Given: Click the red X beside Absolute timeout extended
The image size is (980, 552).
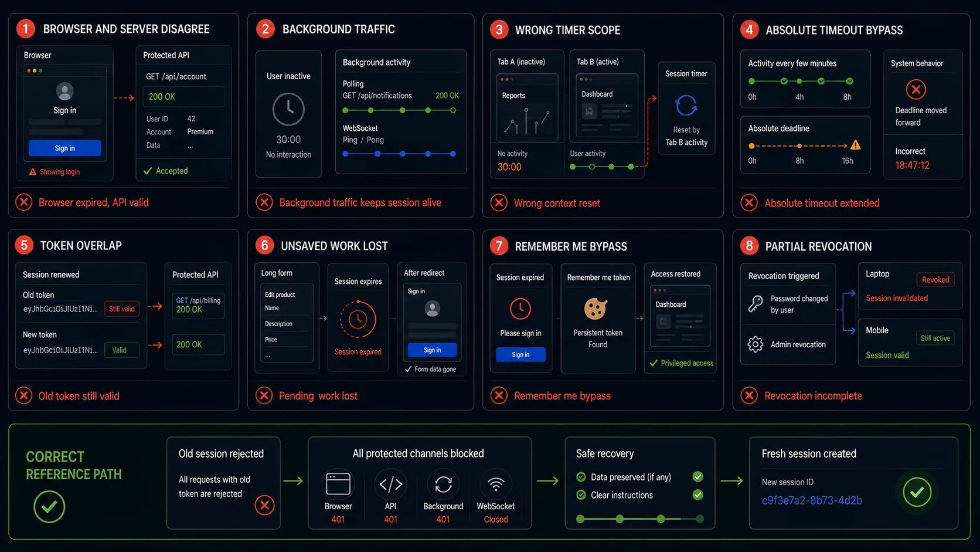Looking at the screenshot, I should pos(749,203).
